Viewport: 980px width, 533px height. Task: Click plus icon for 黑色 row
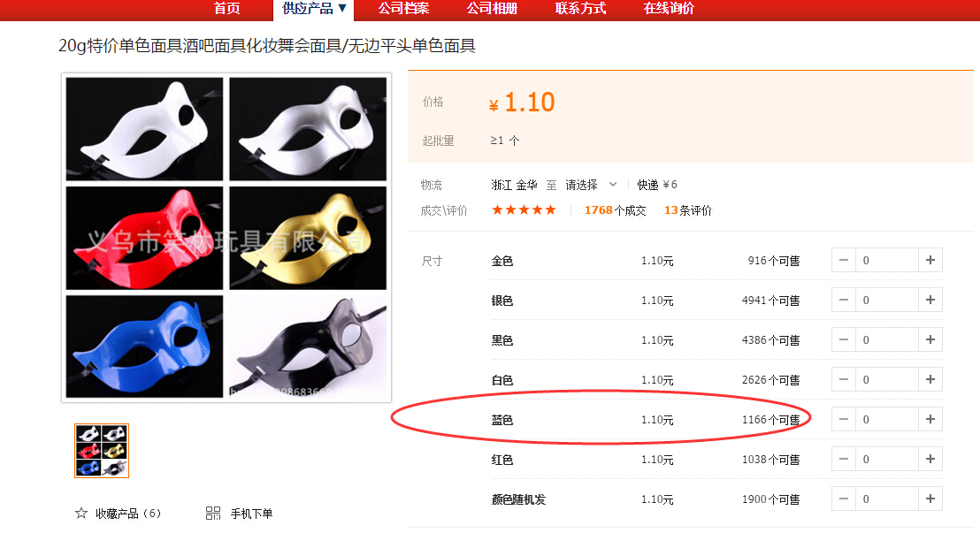[x=930, y=340]
